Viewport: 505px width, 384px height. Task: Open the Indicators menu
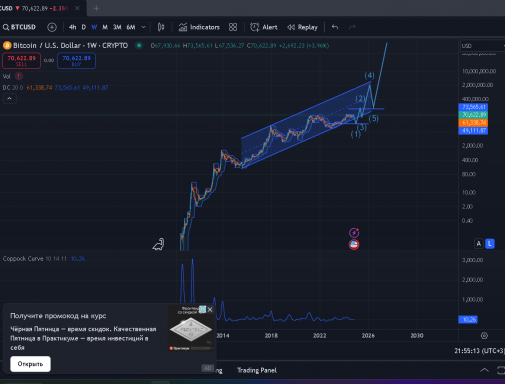coord(199,27)
